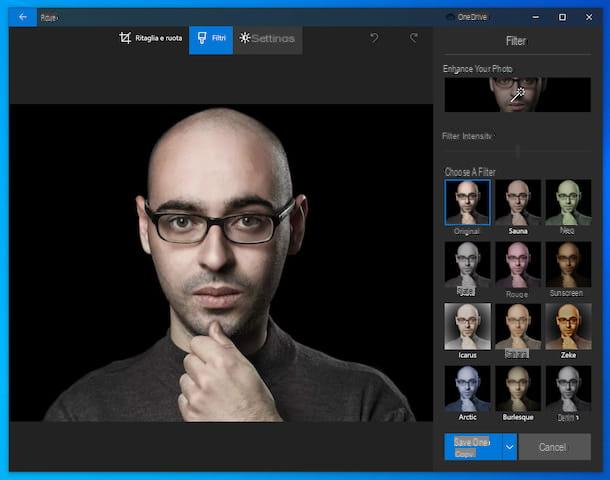Apply the Sunscreen filter
Viewport: 610px width, 480px height.
click(x=568, y=265)
